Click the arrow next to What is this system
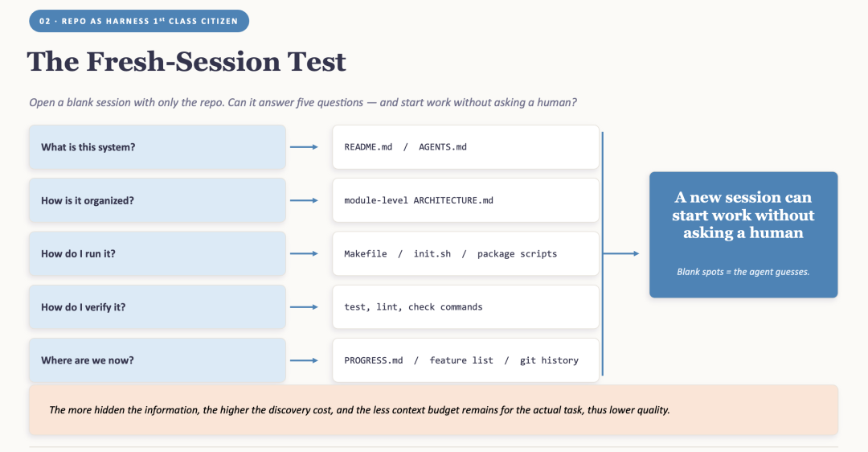Image resolution: width=868 pixels, height=452 pixels. 304,147
